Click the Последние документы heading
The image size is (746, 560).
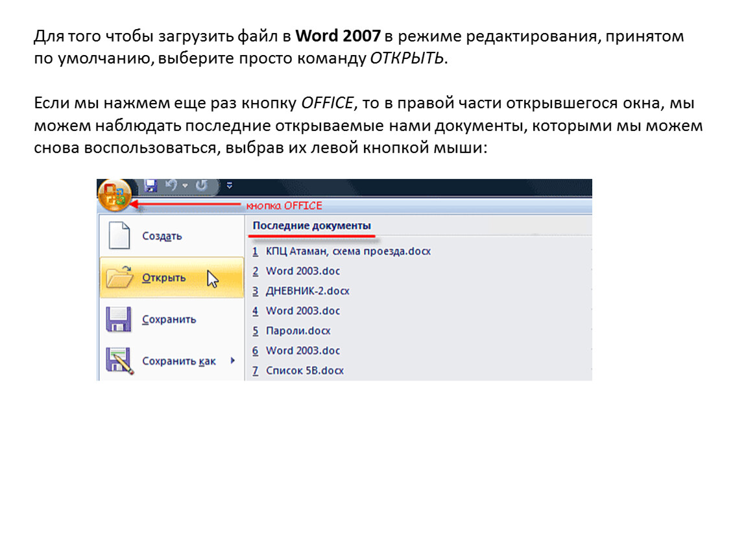click(311, 226)
